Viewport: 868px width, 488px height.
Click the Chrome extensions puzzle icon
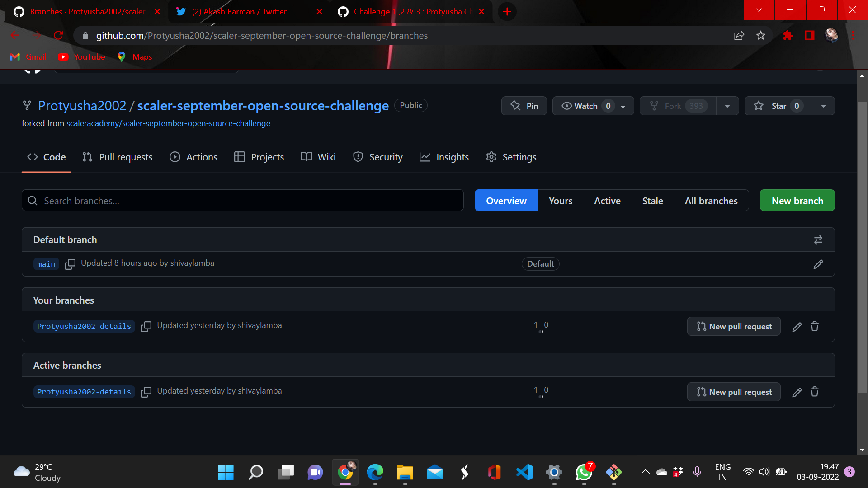click(788, 36)
